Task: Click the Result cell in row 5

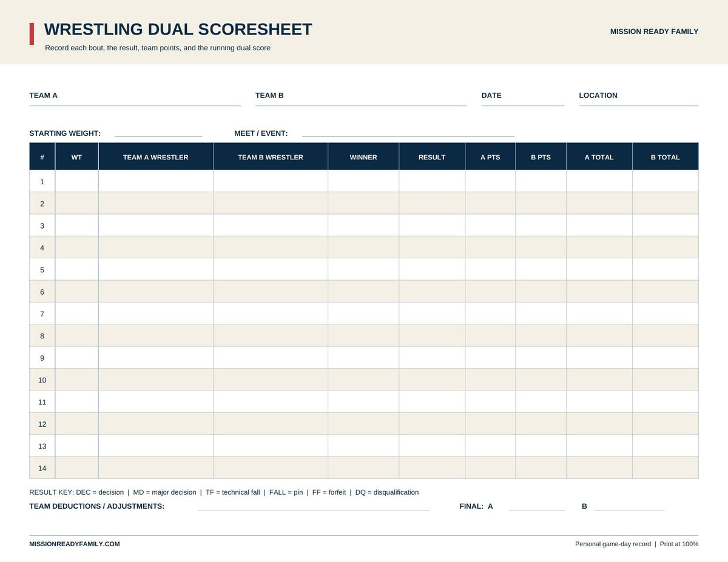Action: click(432, 269)
